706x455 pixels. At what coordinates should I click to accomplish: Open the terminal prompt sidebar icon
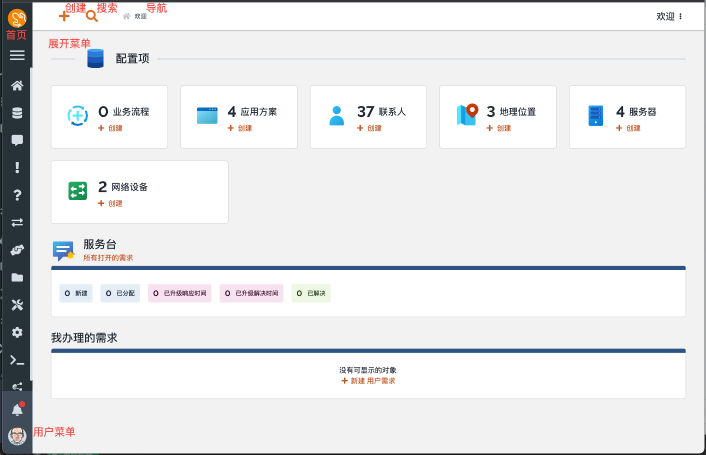17,360
